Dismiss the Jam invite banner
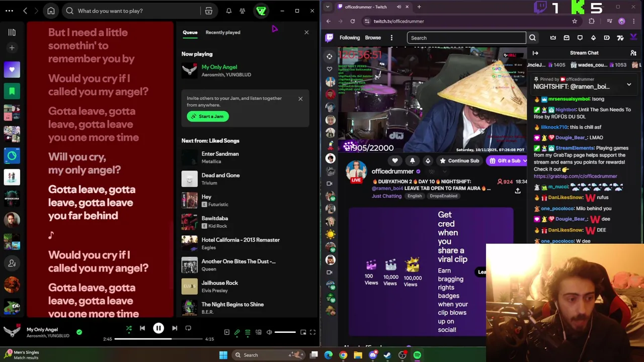 tap(300, 99)
